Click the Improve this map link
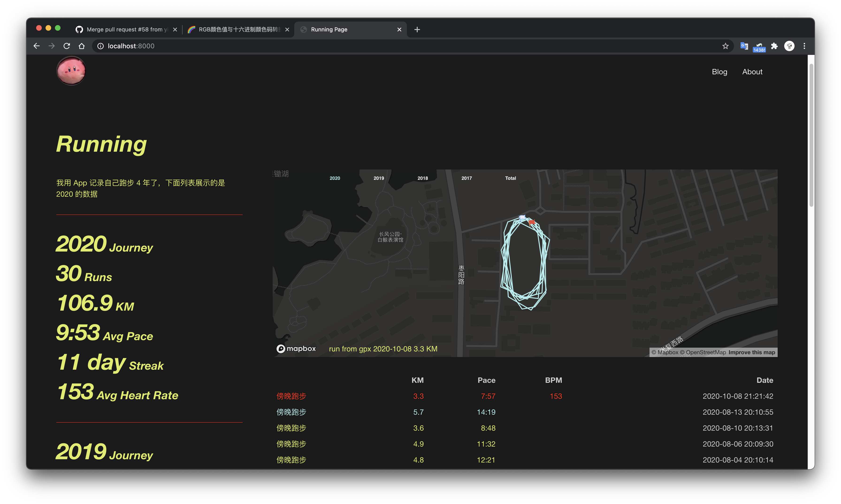Image resolution: width=841 pixels, height=504 pixels. (751, 352)
